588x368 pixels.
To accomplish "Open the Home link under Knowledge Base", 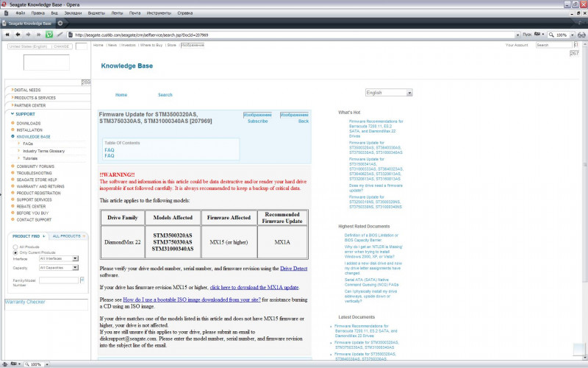I will (121, 95).
